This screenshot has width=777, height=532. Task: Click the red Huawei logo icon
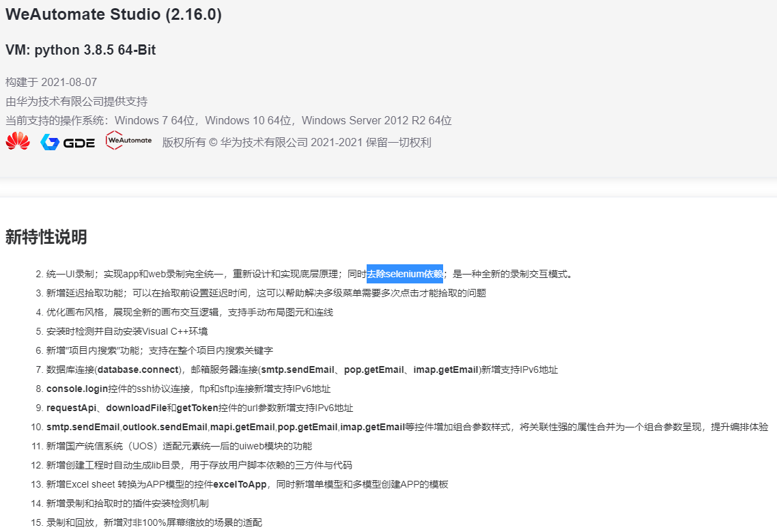pos(18,141)
